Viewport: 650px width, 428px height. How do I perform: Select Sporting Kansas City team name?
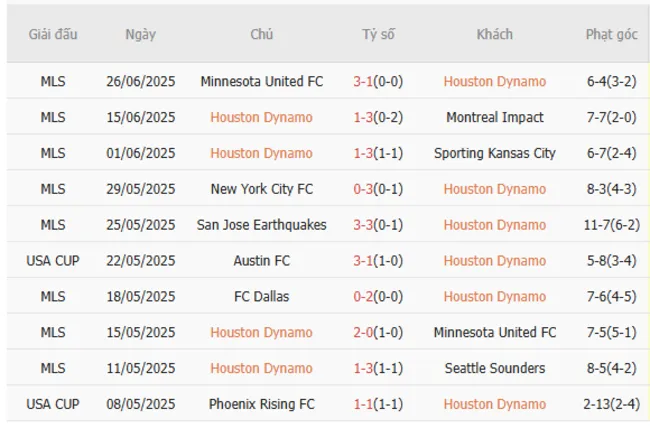[495, 153]
